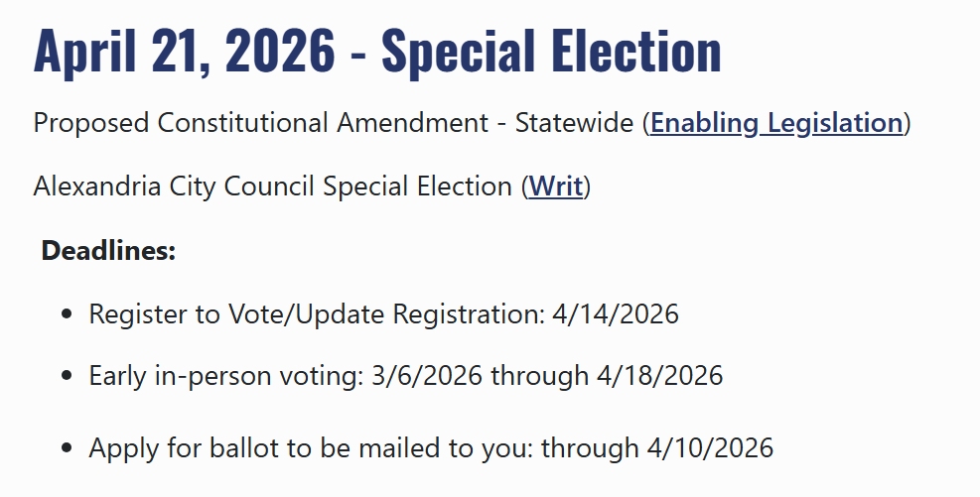Click the 4/14/2026 registration deadline date

(x=616, y=314)
